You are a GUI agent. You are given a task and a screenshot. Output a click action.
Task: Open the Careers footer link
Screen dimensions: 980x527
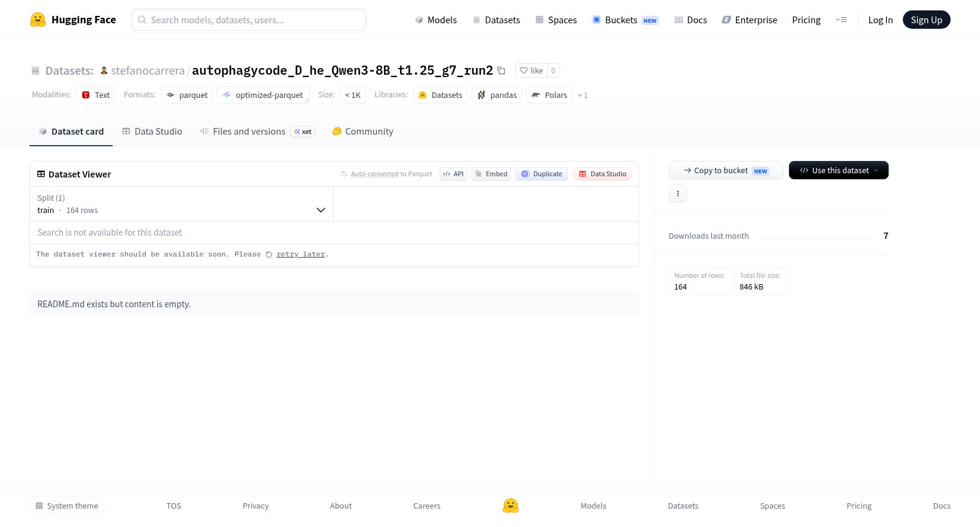click(x=427, y=506)
